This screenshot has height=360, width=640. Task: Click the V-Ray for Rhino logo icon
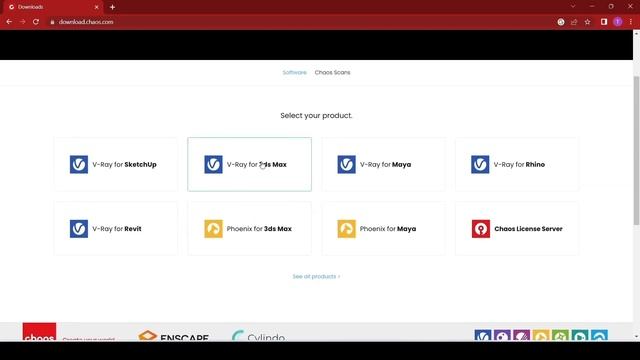point(480,164)
